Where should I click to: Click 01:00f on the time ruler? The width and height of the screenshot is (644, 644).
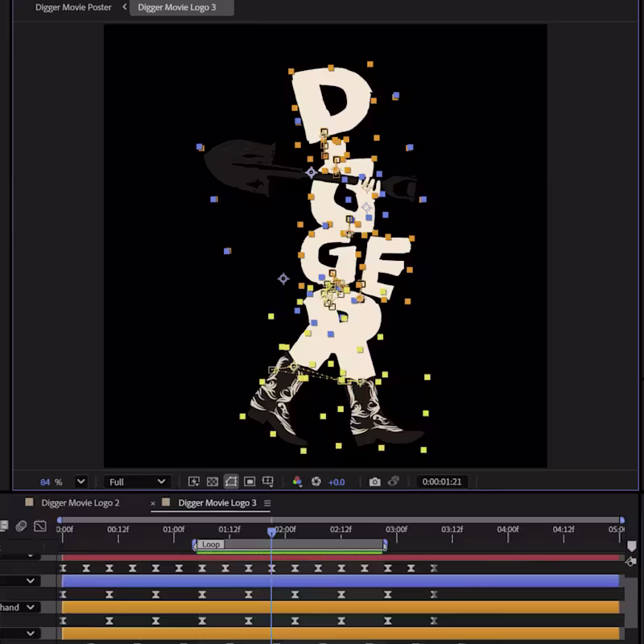[x=173, y=529]
